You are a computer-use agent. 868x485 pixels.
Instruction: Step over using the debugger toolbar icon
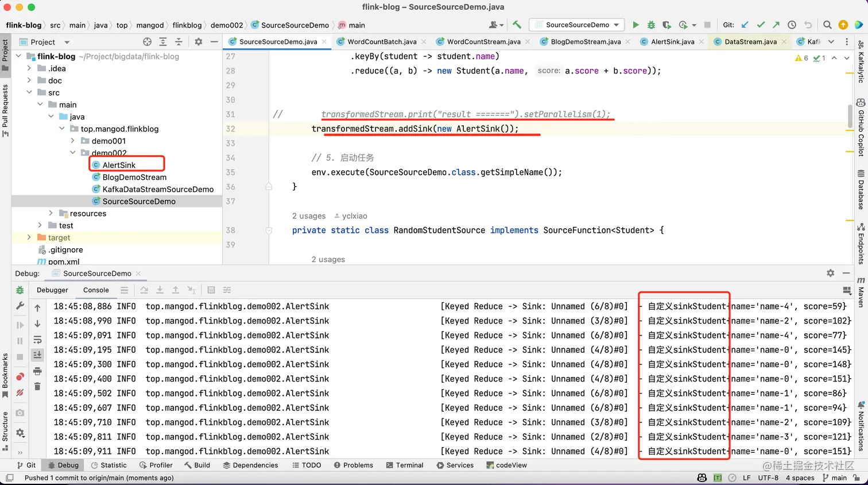point(144,290)
